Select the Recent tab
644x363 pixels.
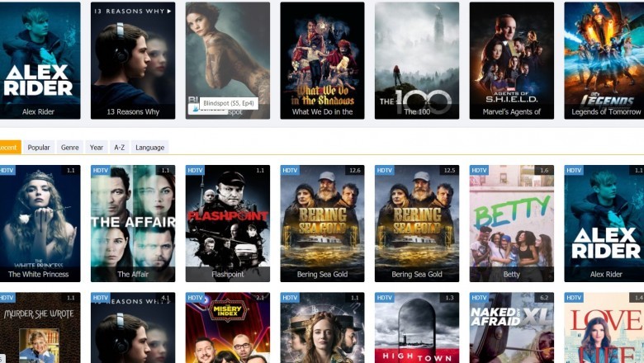(x=8, y=148)
